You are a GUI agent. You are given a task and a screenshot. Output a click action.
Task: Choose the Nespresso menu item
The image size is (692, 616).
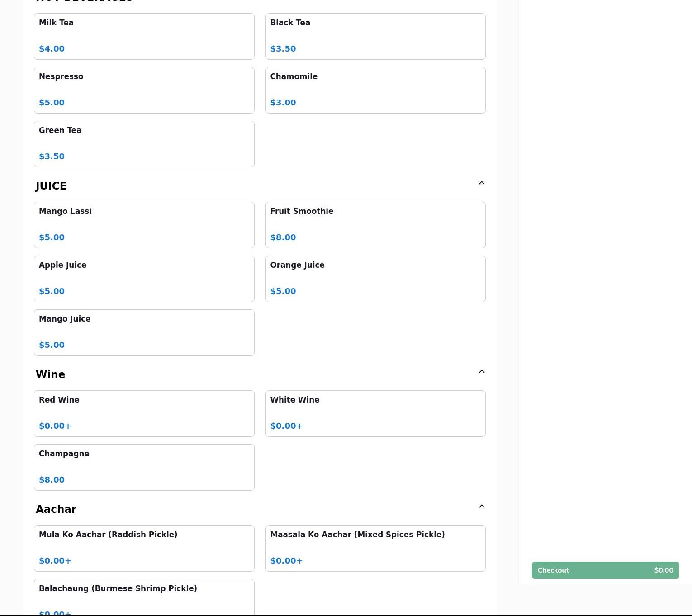144,90
